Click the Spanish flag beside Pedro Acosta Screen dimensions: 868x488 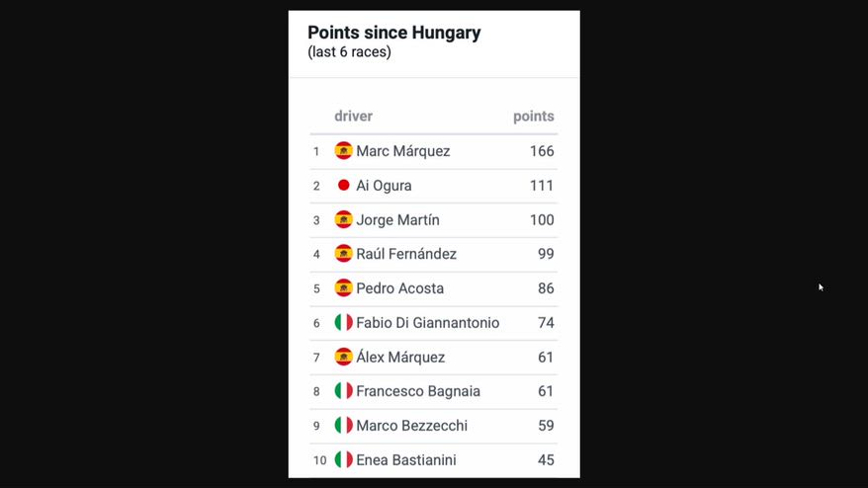point(343,287)
